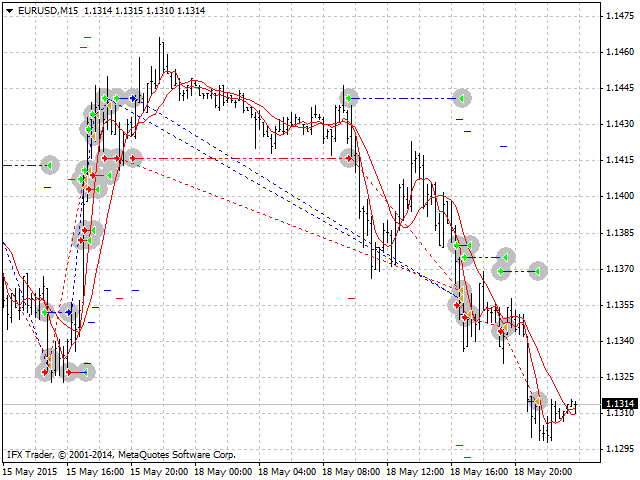The height and width of the screenshot is (480, 640).
Task: Click the green triangle ending the red line near 1.1327
Action: click(x=85, y=372)
